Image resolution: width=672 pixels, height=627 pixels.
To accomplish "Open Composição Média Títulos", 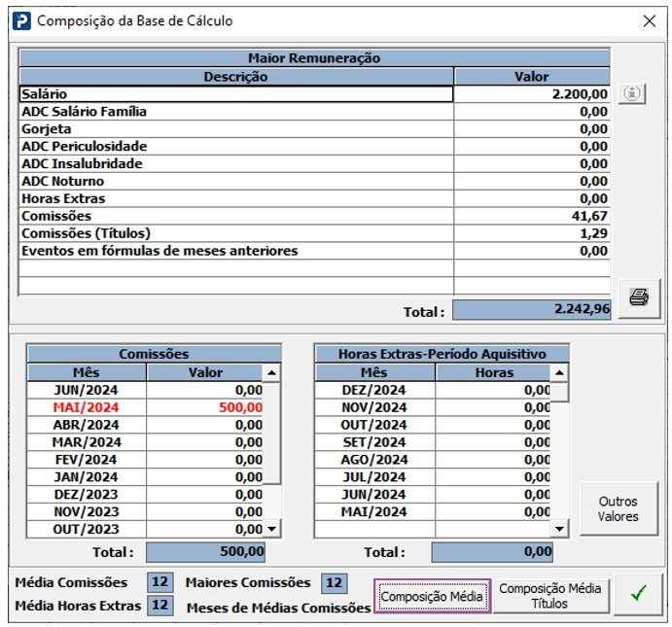I will point(550,595).
